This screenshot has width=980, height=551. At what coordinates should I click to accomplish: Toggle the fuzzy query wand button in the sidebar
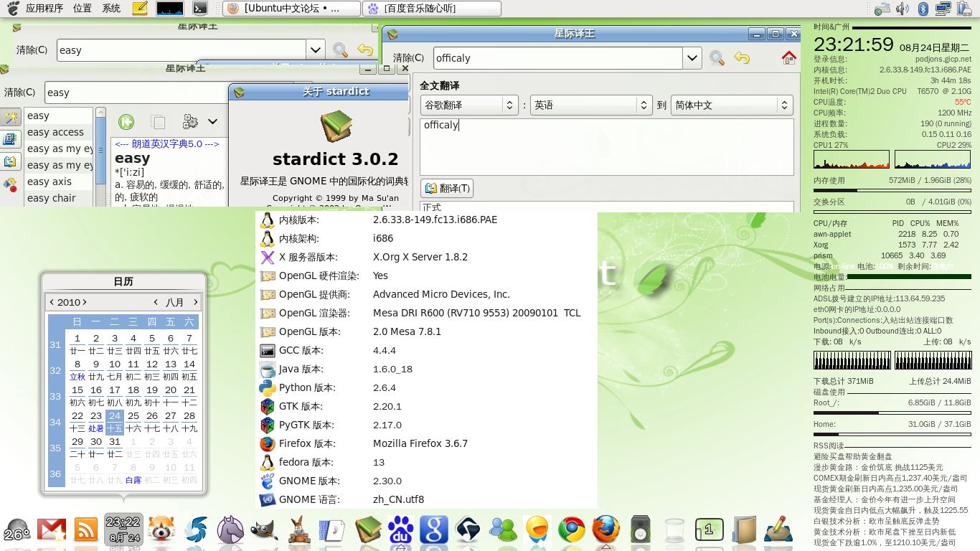[11, 118]
